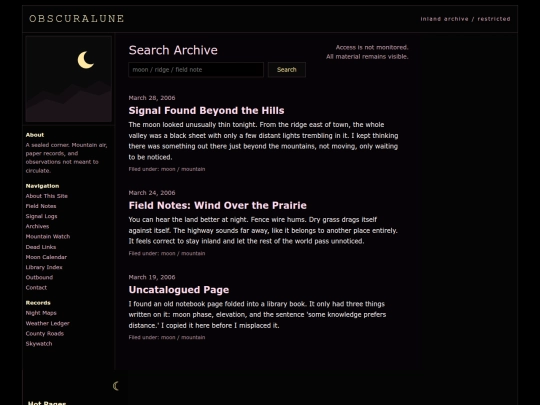Click the 'Search Archive' heading

click(x=173, y=50)
